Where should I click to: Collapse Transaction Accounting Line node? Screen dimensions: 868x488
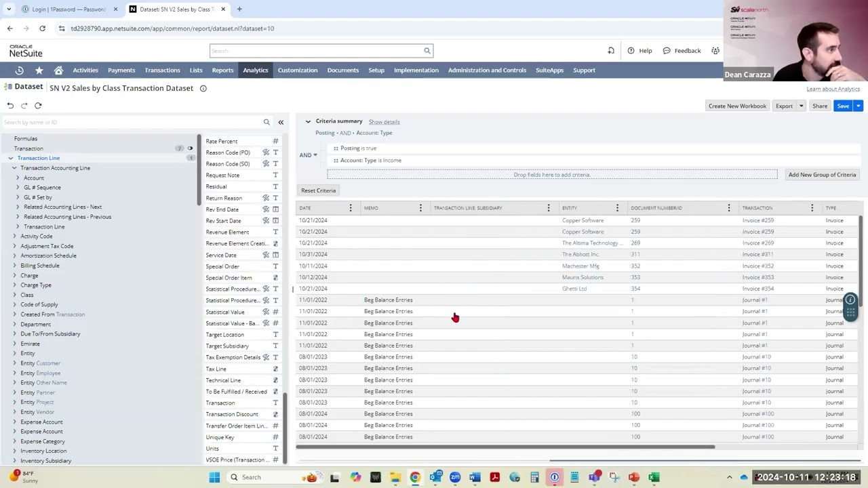coord(14,168)
